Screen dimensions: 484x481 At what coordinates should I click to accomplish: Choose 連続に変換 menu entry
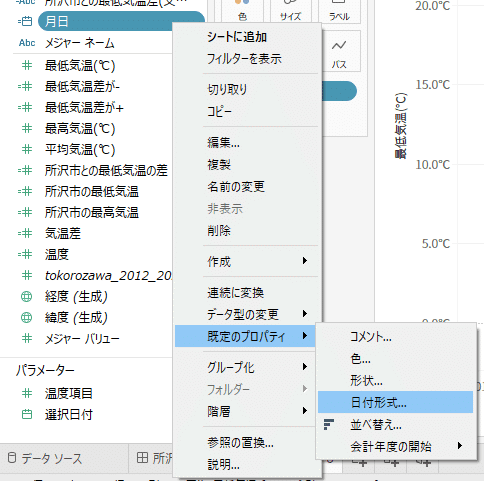pos(235,293)
